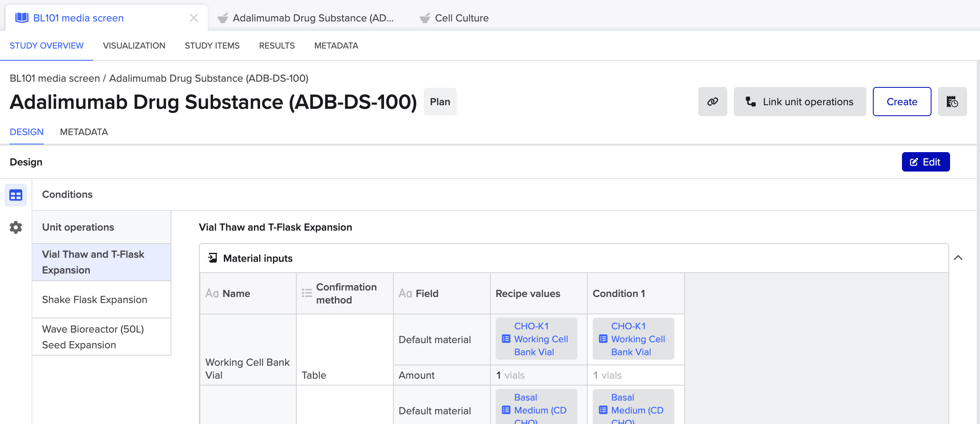Click the entity icon in Recipe Basal Medium chip
Screen dimensions: 980x424
tap(506, 410)
